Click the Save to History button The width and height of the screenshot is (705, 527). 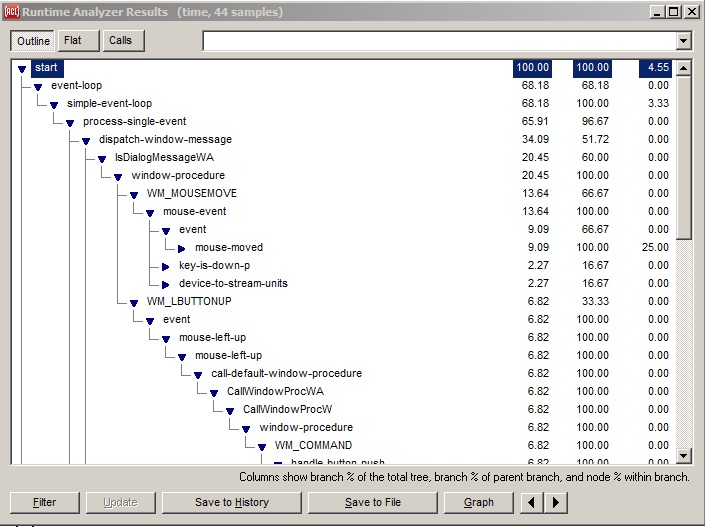point(231,502)
